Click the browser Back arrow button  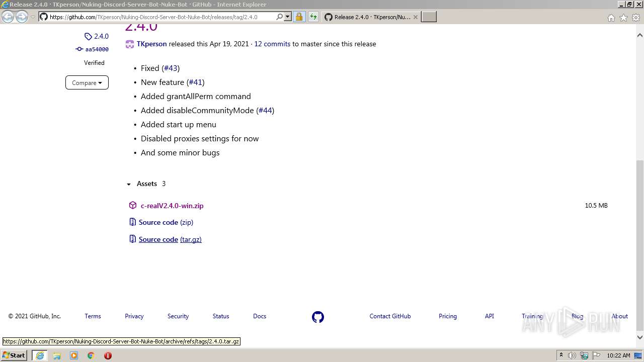click(8, 17)
